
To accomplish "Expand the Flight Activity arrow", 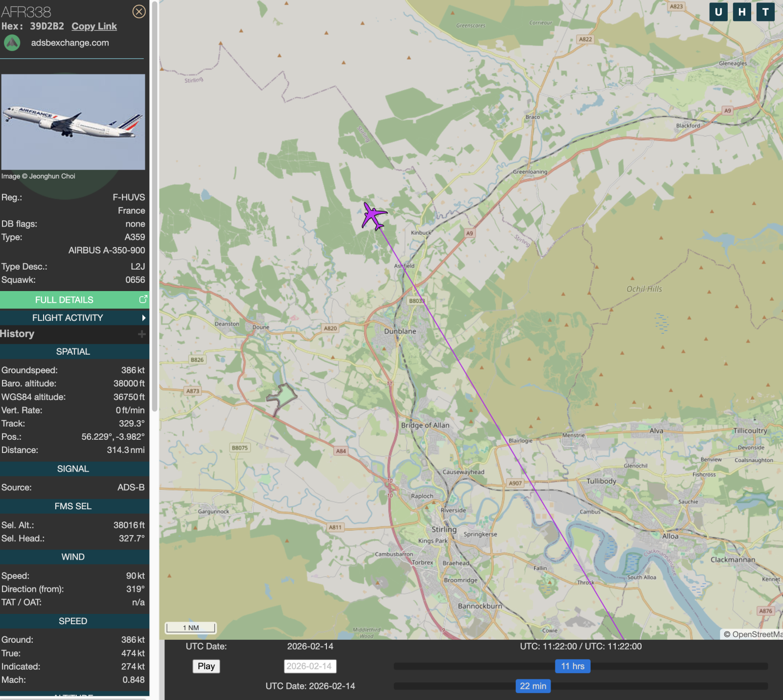I will pyautogui.click(x=143, y=318).
